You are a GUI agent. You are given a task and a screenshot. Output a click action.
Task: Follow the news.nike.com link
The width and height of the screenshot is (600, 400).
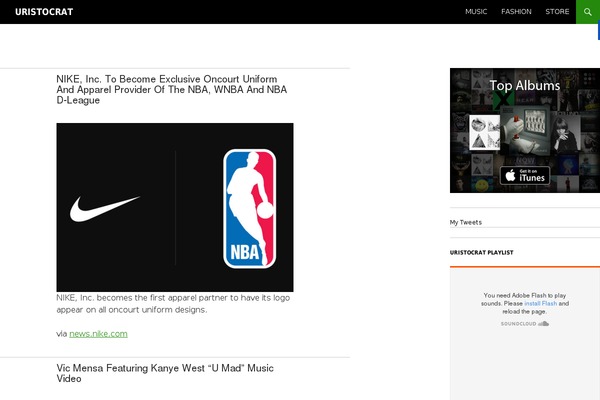coord(98,334)
